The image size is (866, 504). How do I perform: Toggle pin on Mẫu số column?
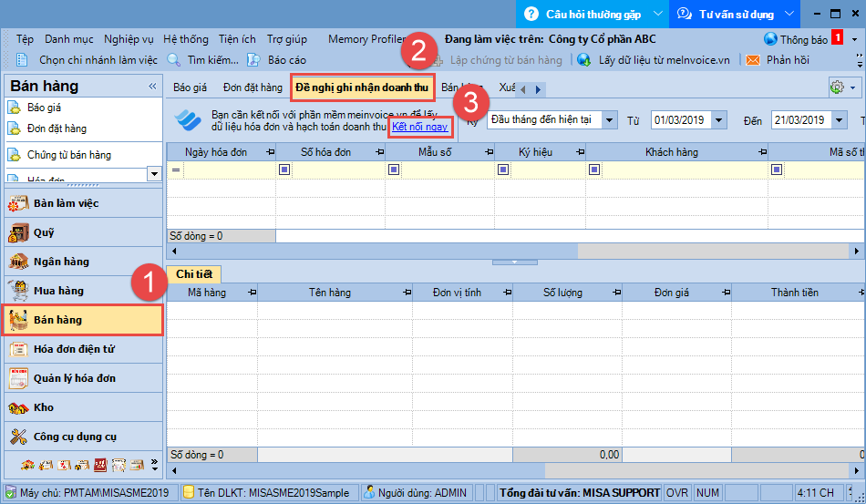[x=489, y=152]
